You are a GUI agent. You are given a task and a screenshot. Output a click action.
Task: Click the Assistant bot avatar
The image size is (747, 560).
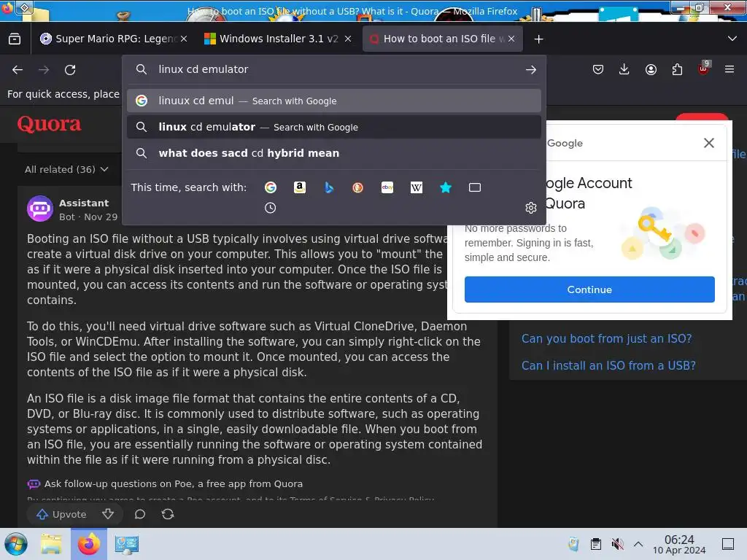click(x=40, y=209)
